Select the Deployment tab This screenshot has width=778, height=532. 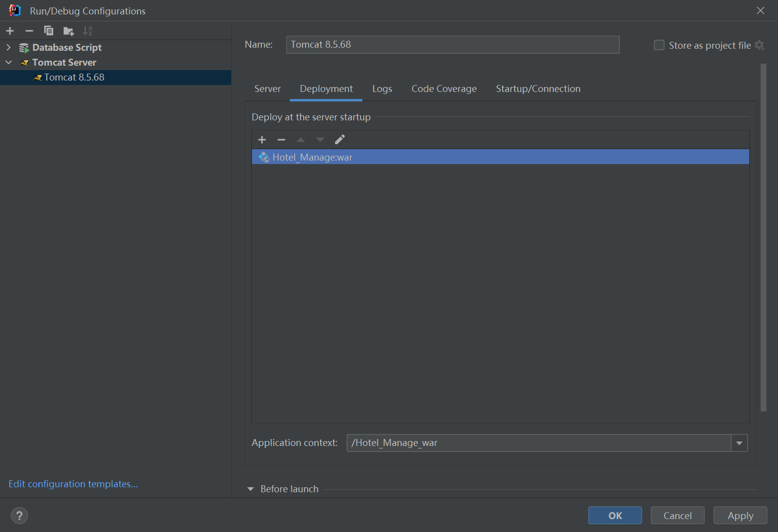326,89
